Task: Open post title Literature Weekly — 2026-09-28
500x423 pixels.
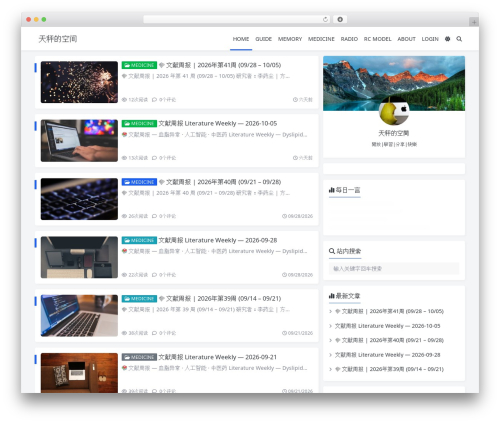Action: 218,240
